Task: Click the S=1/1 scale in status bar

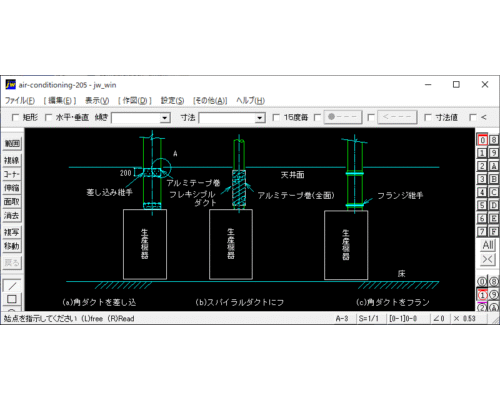Action: click(369, 318)
